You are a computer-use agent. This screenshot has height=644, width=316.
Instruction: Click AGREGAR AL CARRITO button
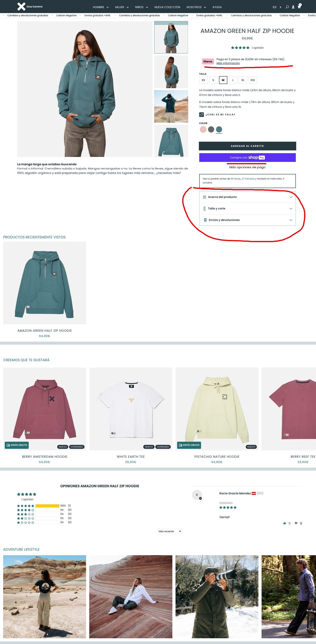247,146
